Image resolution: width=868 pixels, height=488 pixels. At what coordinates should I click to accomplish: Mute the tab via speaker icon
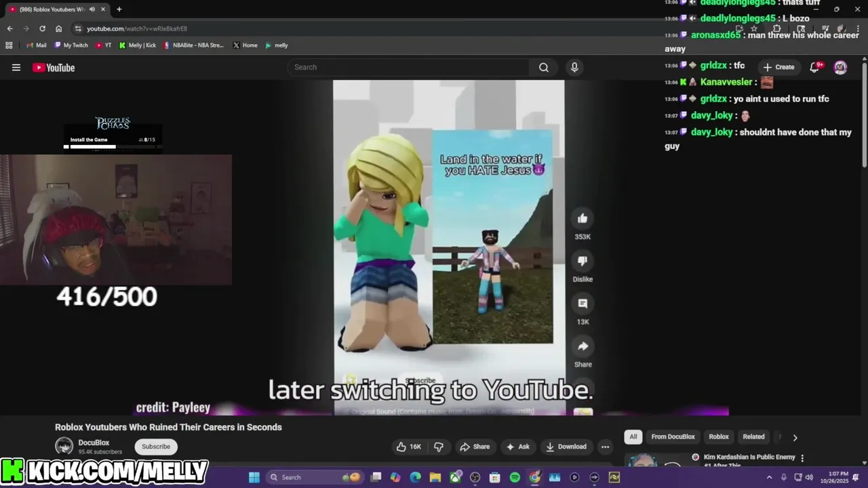[x=92, y=9]
